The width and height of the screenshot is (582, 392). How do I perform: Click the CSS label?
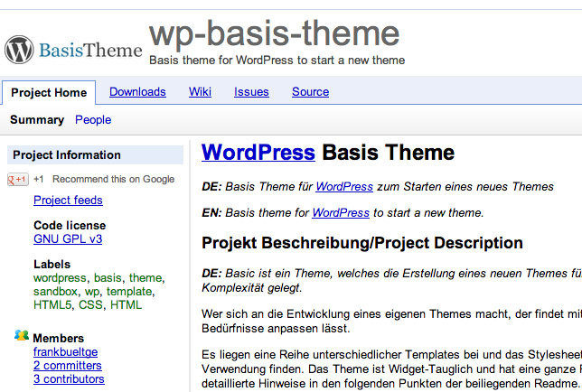point(90,305)
